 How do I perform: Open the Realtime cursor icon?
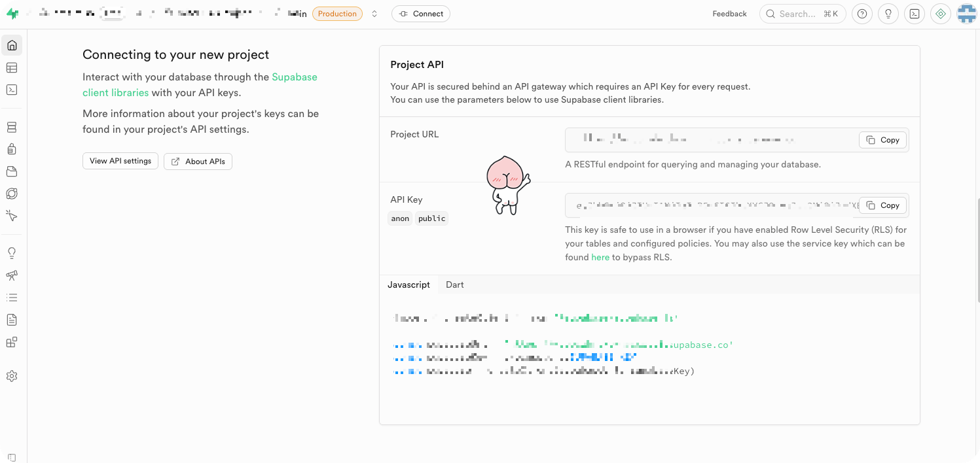[12, 216]
